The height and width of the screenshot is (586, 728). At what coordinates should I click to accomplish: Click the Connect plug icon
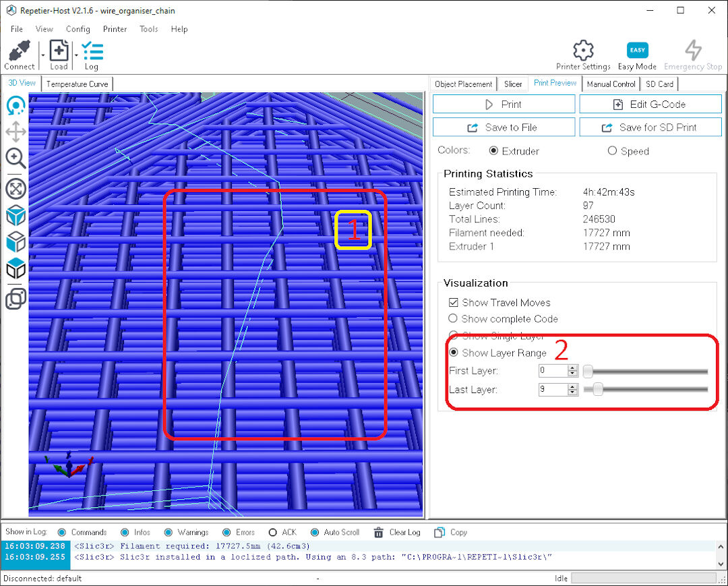[19, 51]
